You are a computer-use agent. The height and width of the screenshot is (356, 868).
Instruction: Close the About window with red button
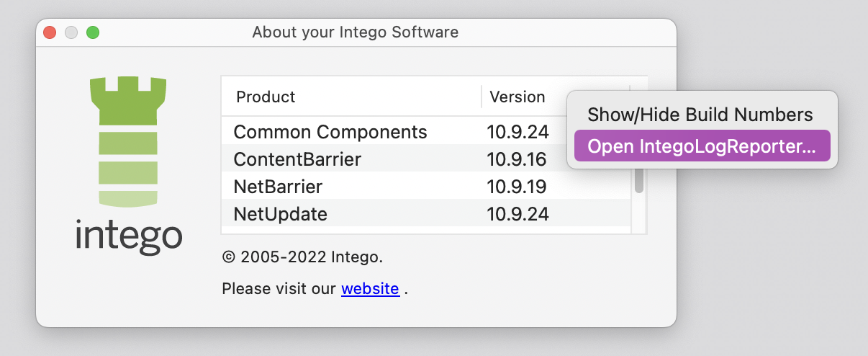pos(50,32)
